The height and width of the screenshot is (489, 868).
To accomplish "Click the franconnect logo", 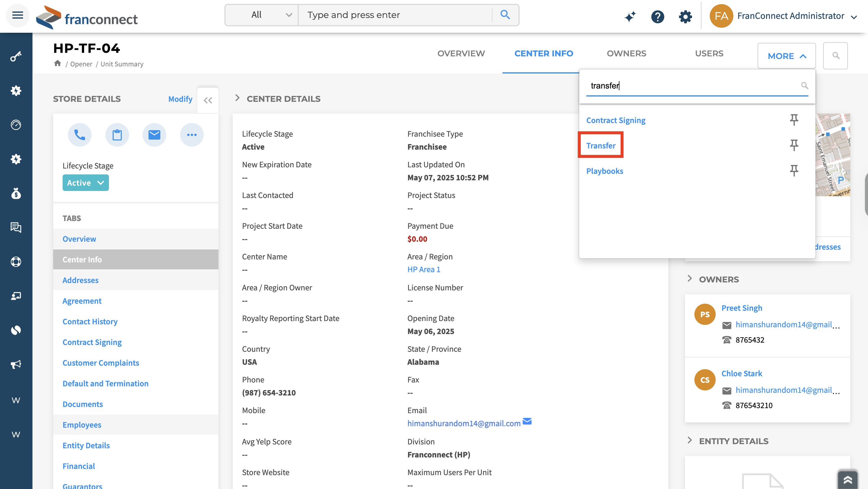I will coord(87,17).
